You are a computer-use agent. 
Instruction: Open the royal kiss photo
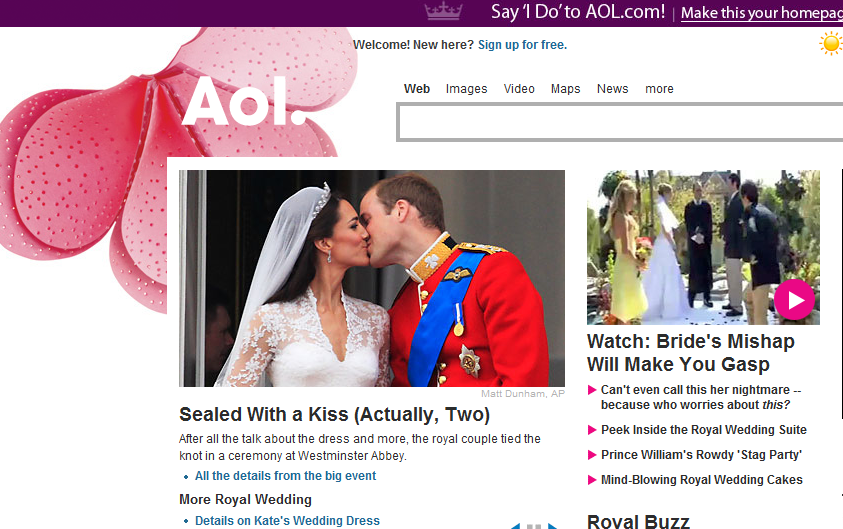tap(372, 278)
